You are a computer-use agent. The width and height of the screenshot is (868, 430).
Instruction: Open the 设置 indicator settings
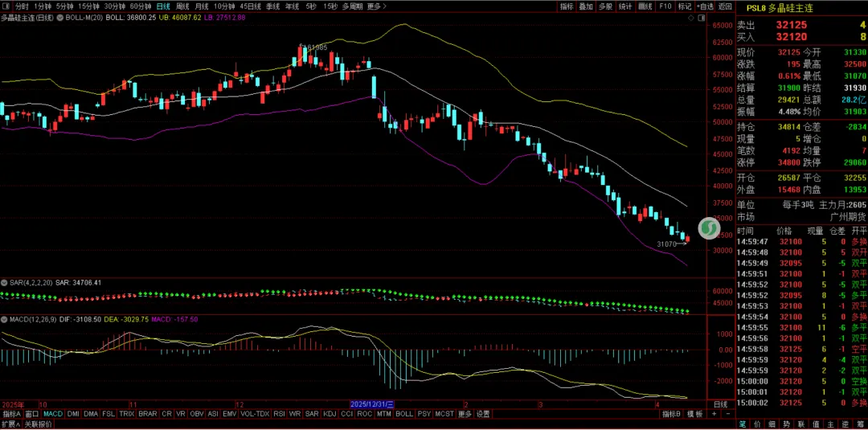pos(483,413)
